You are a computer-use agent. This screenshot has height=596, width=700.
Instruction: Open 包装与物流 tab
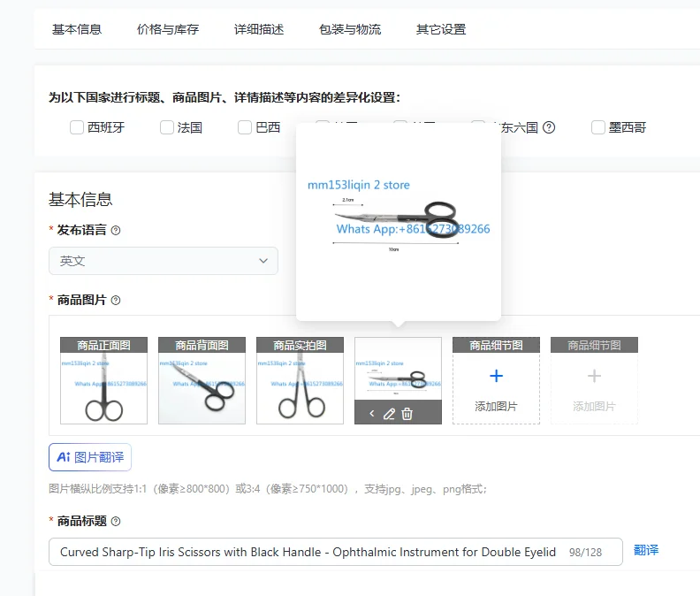coord(350,29)
